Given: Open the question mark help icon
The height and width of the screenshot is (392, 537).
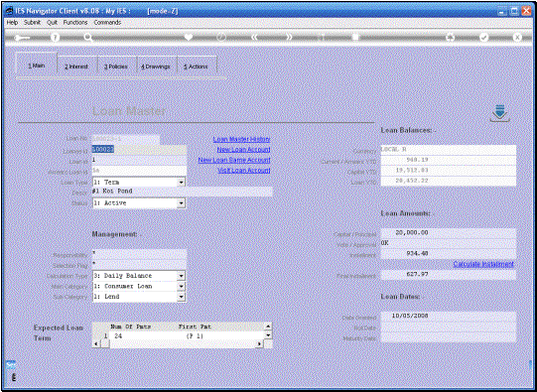Looking at the screenshot, I should [x=56, y=38].
